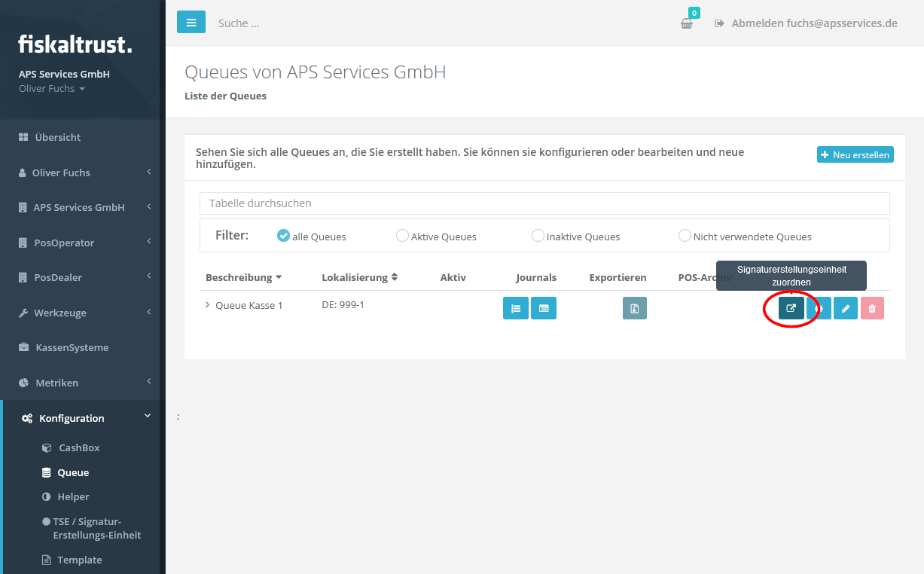924x574 pixels.
Task: Expand the Queue Kasse 1 row
Action: [207, 305]
